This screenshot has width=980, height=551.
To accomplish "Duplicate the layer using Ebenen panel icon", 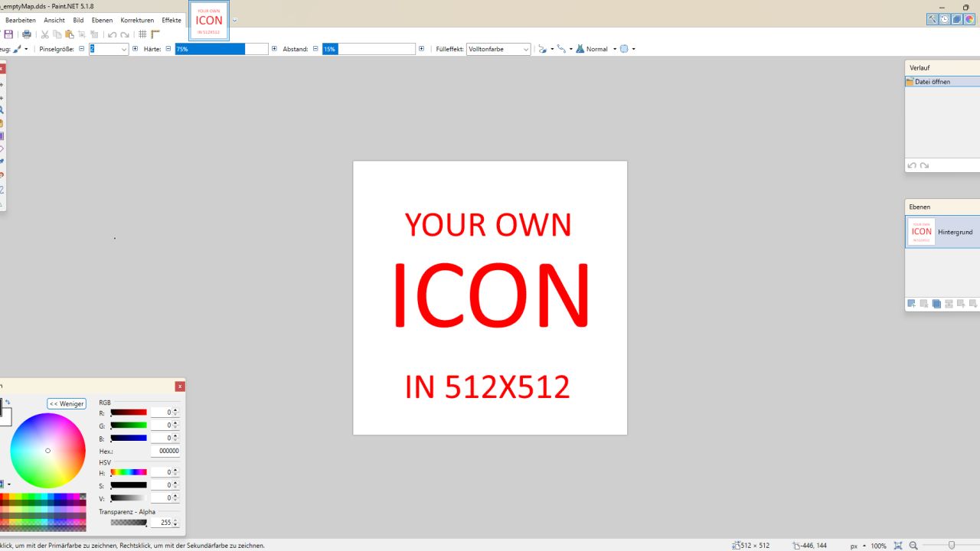I will click(x=936, y=304).
